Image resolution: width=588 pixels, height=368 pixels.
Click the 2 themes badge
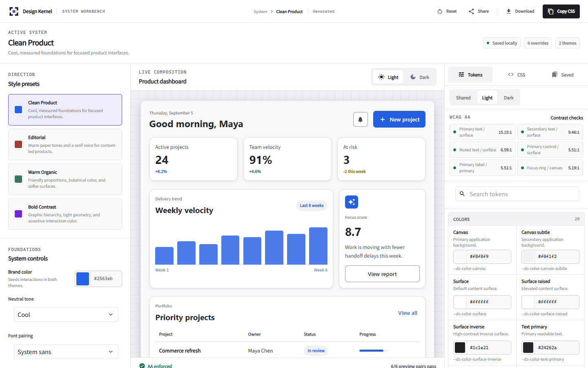click(x=568, y=43)
